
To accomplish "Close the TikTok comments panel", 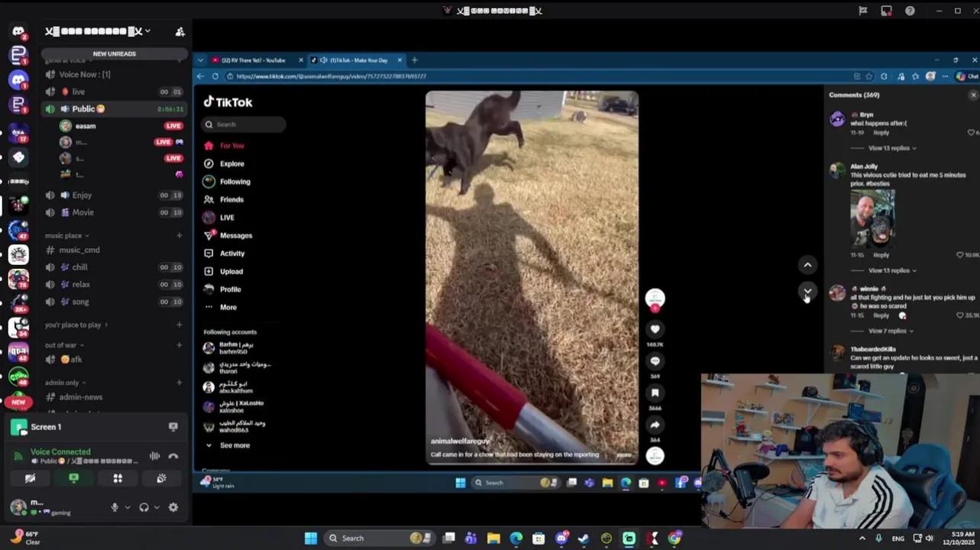I will pos(973,95).
